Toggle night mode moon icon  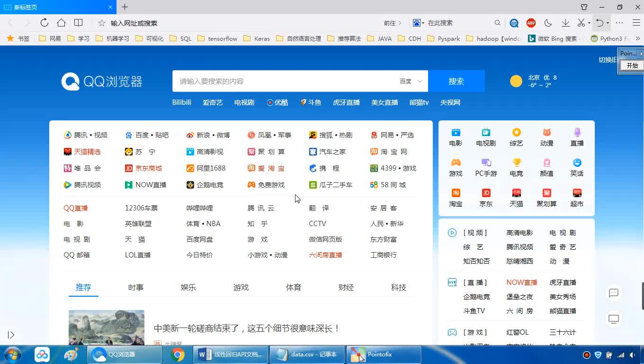pyautogui.click(x=548, y=23)
